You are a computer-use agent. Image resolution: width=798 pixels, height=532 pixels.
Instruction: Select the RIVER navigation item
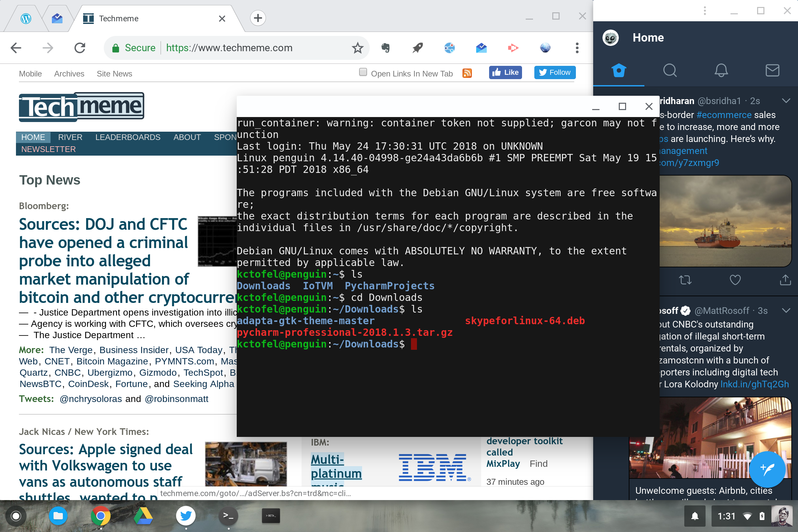pyautogui.click(x=70, y=137)
